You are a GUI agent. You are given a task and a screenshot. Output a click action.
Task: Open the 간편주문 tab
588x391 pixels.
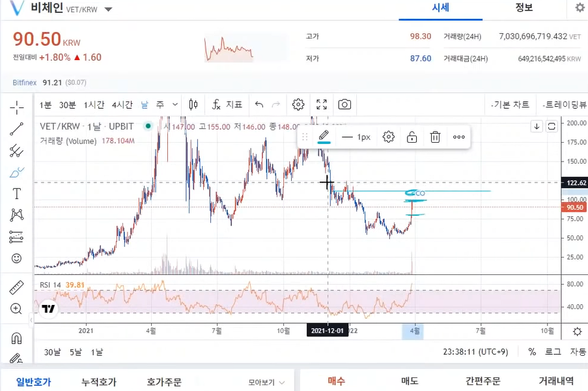tap(483, 381)
